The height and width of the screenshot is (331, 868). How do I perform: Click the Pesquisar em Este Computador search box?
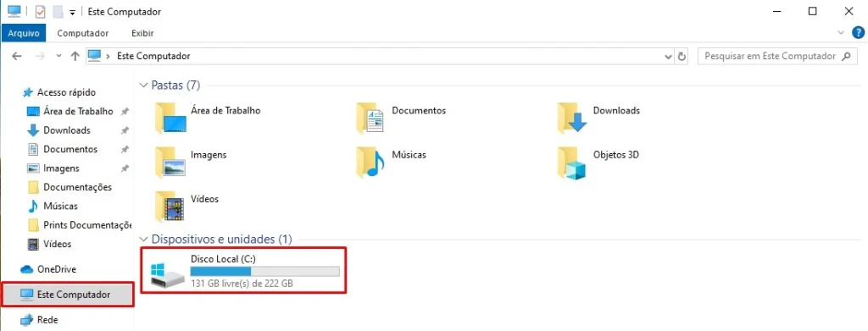[777, 57]
